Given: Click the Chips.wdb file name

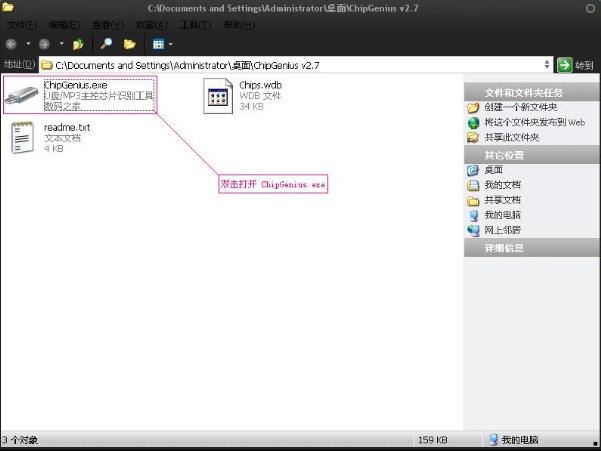Looking at the screenshot, I should tap(260, 85).
